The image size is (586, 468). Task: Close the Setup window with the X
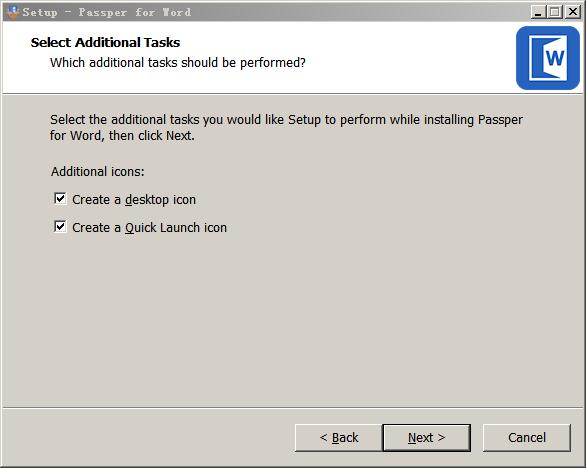[x=573, y=12]
